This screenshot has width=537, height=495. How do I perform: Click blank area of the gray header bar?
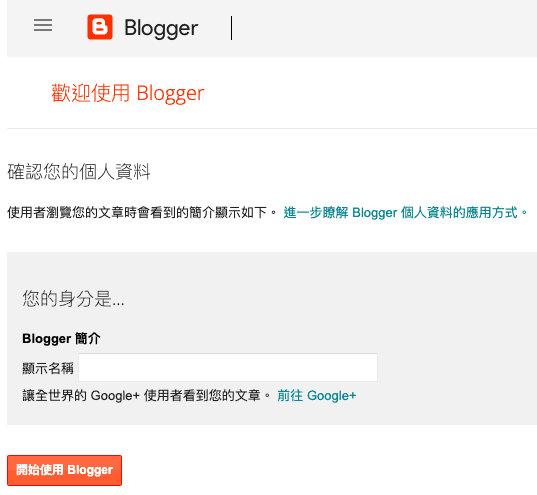[x=377, y=28]
